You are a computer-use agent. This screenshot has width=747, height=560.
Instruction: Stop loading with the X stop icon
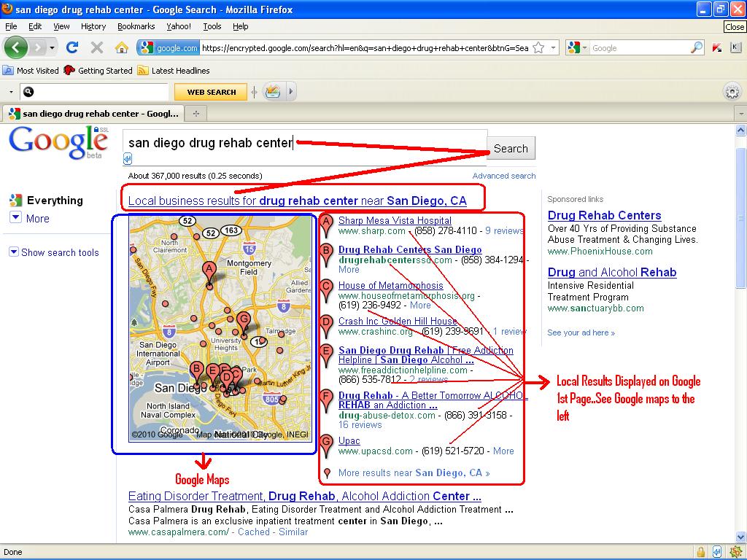click(x=97, y=47)
